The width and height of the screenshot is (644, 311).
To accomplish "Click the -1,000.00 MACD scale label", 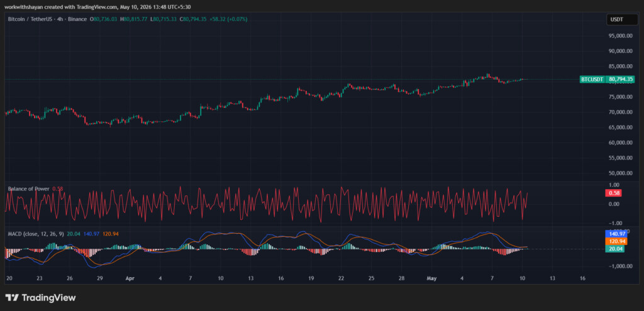I will [619, 266].
